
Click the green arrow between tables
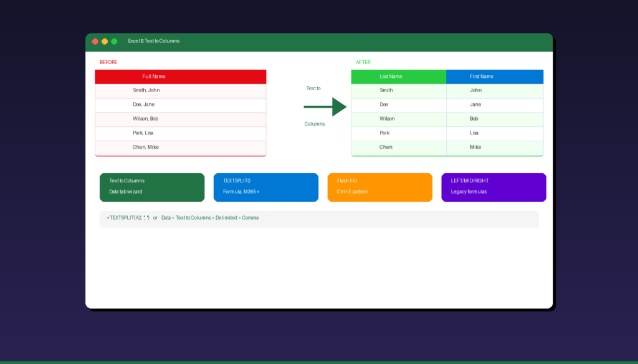tap(325, 106)
